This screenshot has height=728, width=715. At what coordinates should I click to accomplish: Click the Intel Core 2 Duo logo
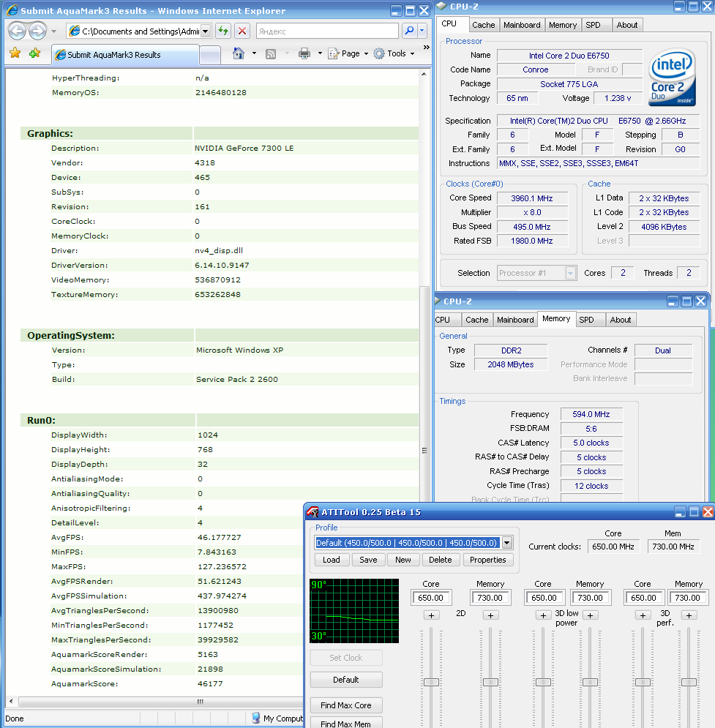672,78
